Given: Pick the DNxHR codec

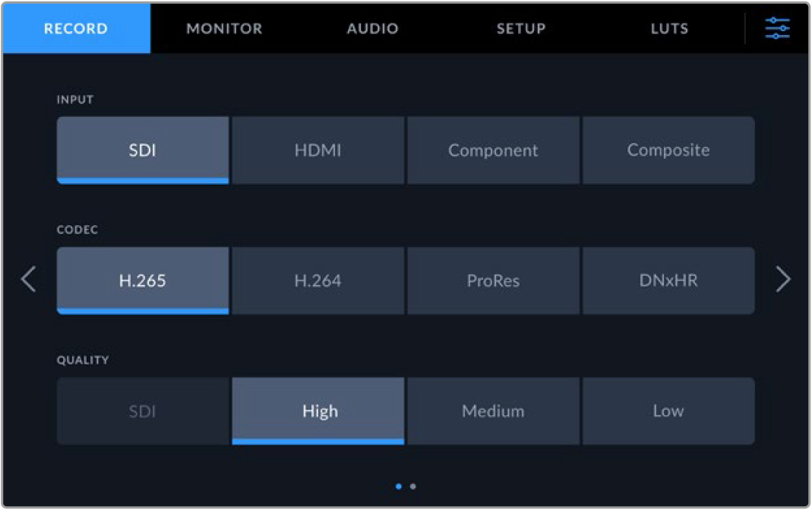Looking at the screenshot, I should [668, 280].
